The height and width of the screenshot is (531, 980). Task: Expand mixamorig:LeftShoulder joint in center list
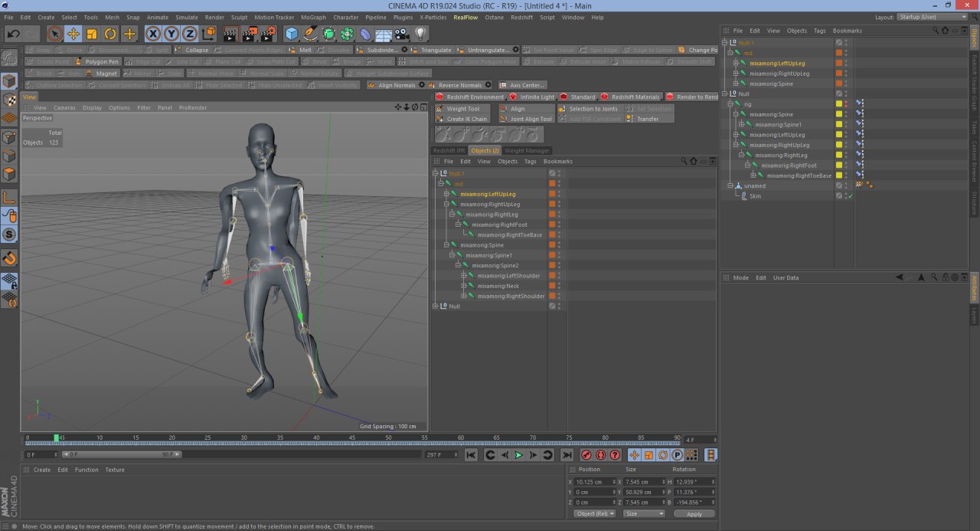pos(464,276)
